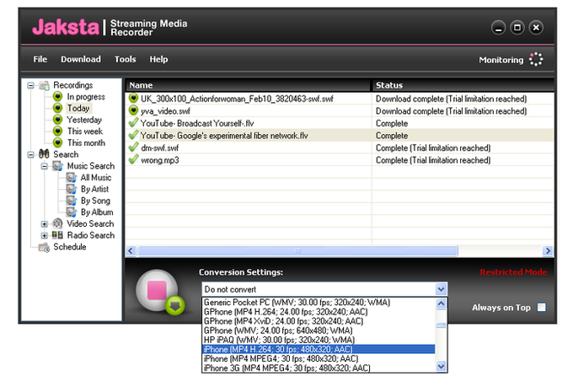Click the By Song icon
This screenshot has width=573, height=392.
[72, 201]
